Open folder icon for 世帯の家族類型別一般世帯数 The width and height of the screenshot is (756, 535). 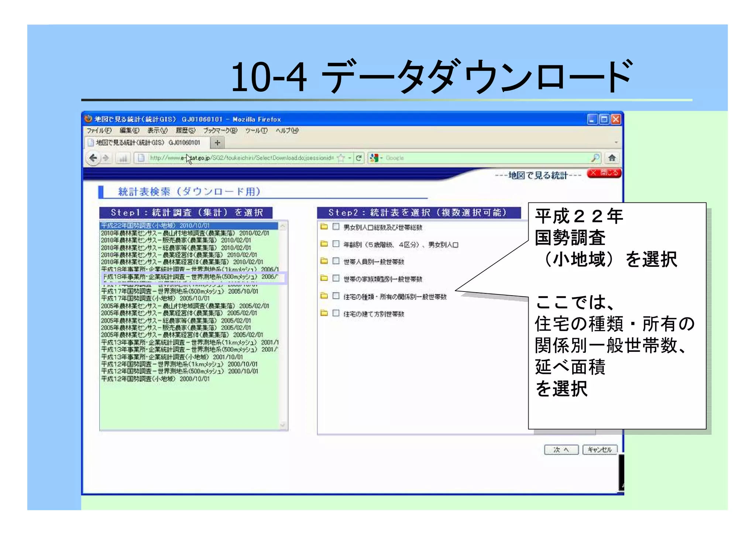coord(324,278)
